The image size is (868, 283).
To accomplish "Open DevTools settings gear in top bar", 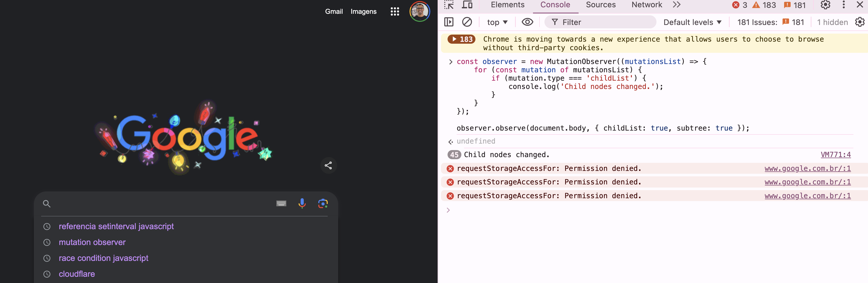I will click(x=825, y=5).
